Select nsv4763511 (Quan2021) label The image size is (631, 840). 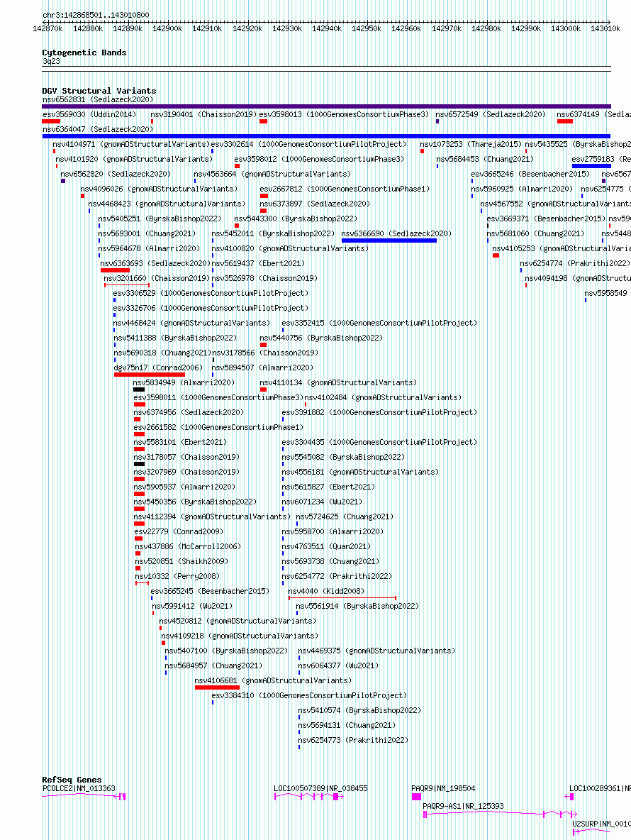326,546
